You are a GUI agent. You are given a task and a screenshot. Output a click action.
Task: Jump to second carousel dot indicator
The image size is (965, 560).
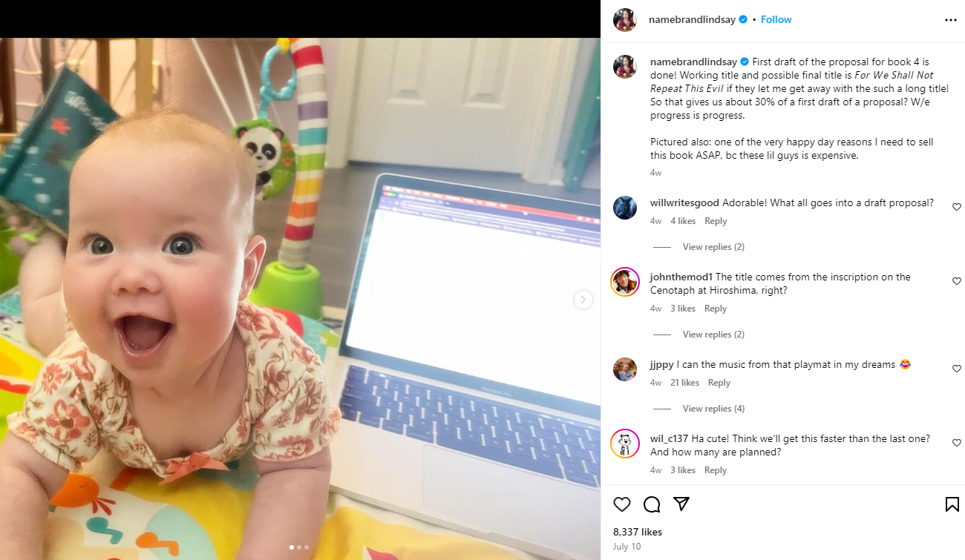click(299, 547)
